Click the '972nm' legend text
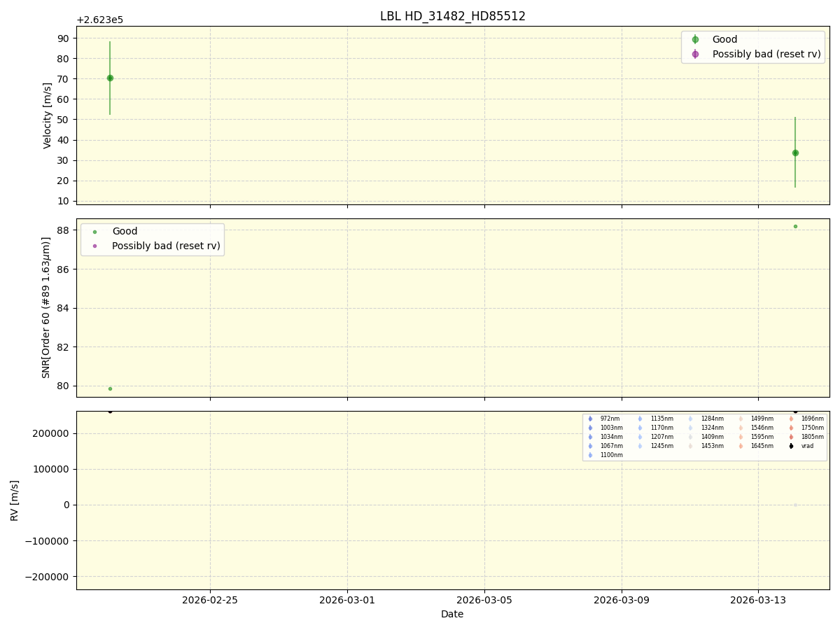 tap(610, 419)
